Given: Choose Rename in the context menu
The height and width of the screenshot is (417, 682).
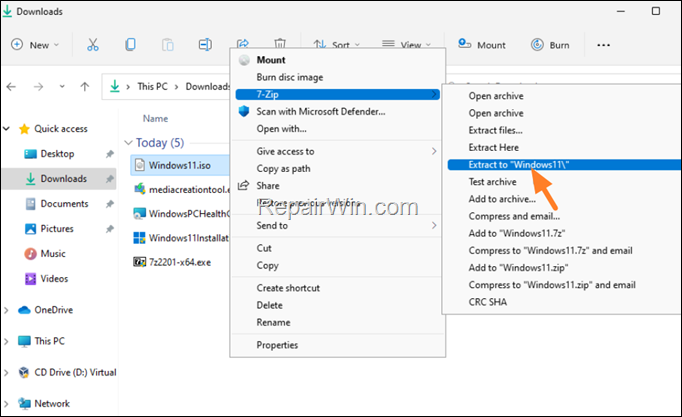Looking at the screenshot, I should pos(338,322).
